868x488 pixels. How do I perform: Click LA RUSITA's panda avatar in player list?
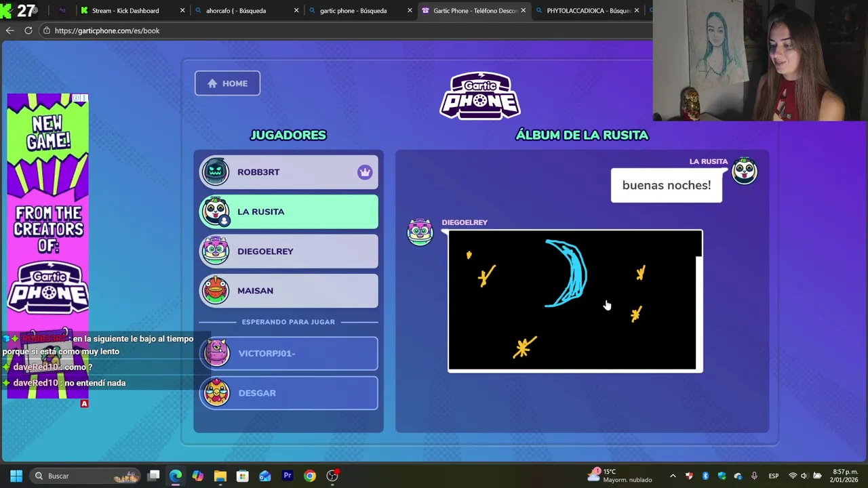coord(216,211)
